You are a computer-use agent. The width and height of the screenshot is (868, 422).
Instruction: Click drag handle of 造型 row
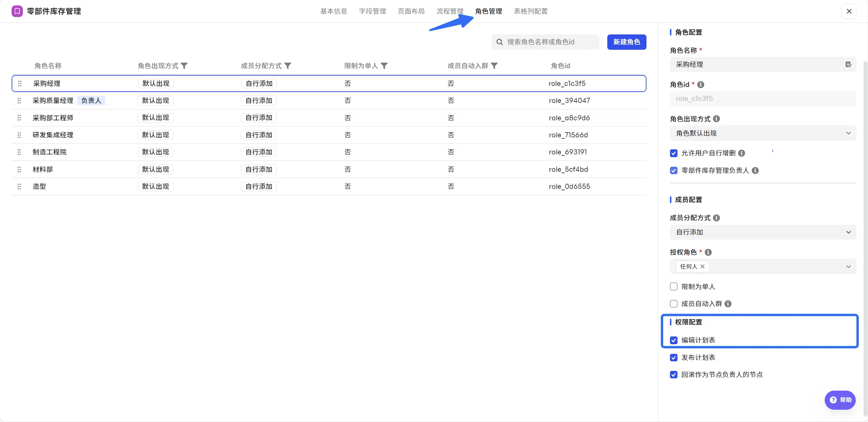[x=19, y=186]
